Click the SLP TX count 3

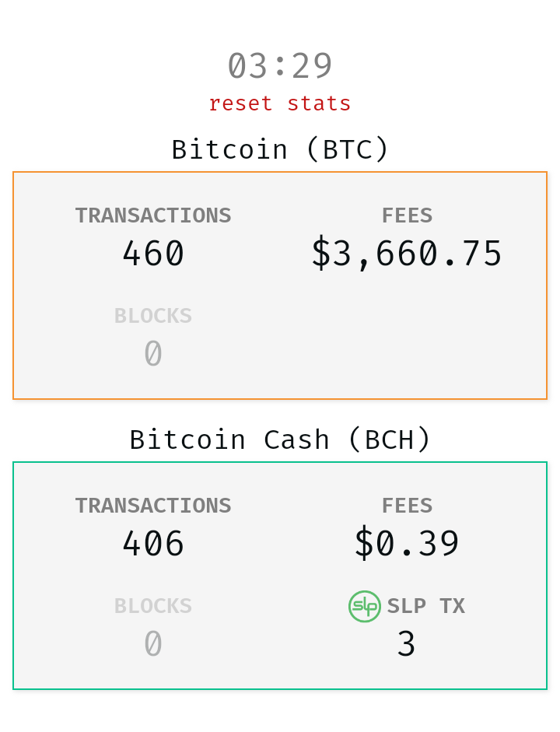pyautogui.click(x=406, y=644)
